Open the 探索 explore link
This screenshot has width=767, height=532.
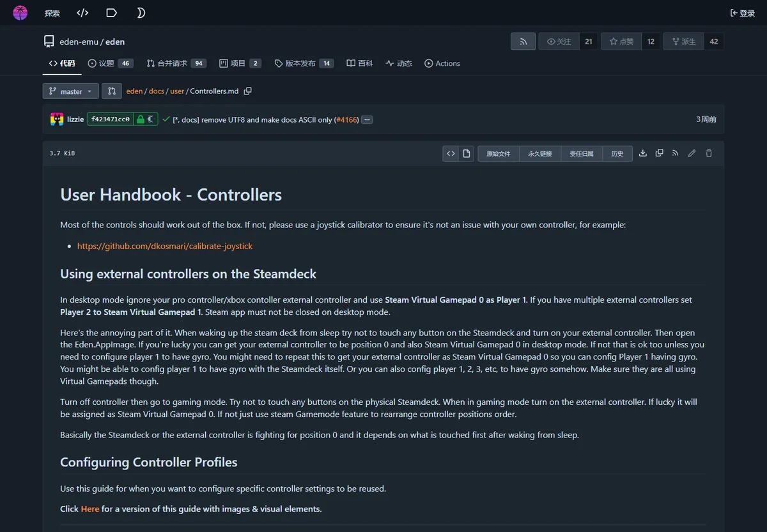pos(52,13)
